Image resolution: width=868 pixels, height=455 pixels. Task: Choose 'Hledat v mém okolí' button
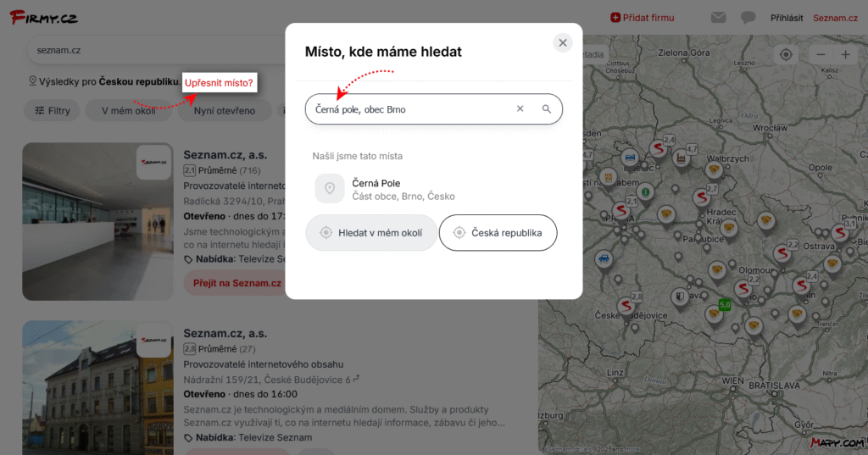click(x=371, y=233)
